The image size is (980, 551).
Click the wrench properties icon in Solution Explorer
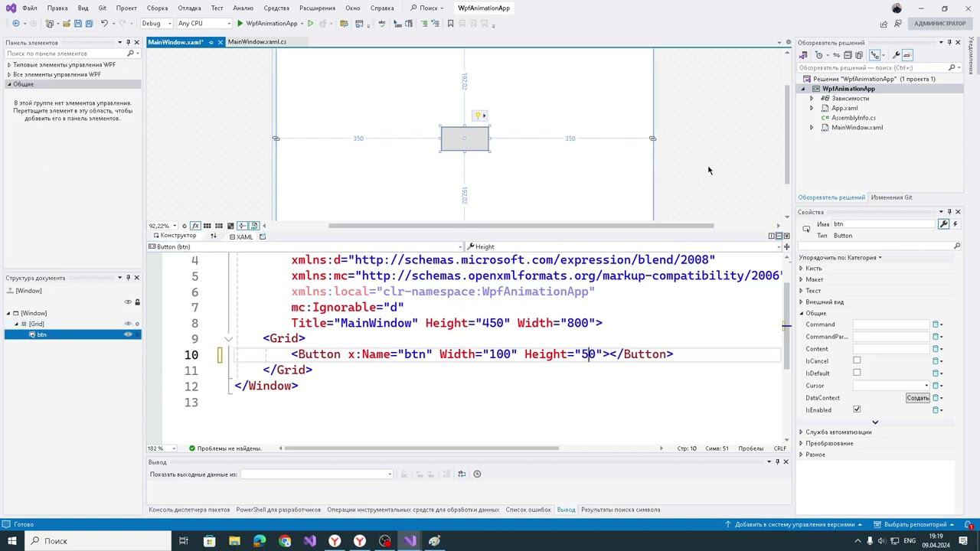click(896, 55)
